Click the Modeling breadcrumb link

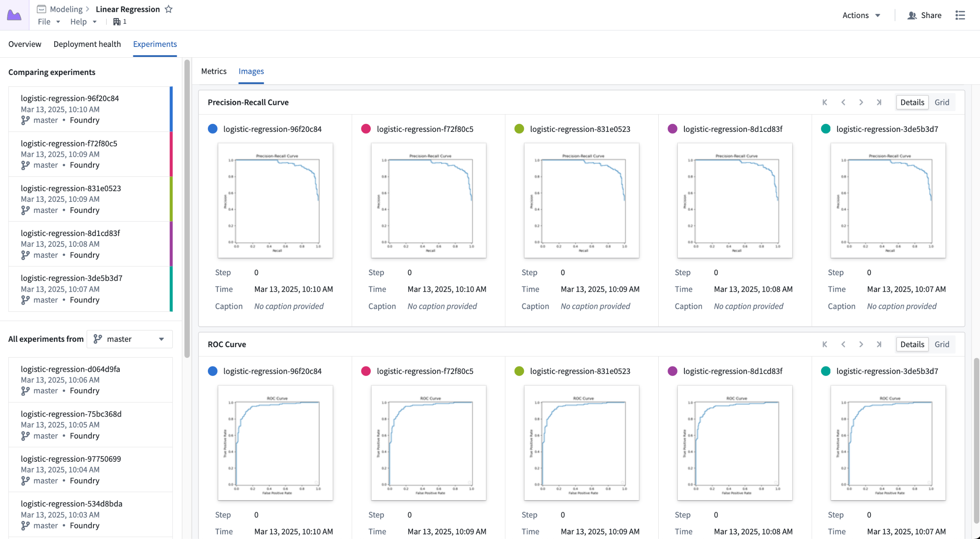coord(66,9)
